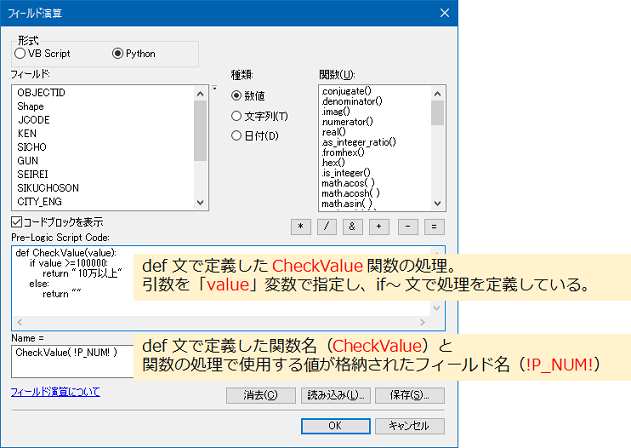
Task: Choose 日付(D) type option
Action: click(237, 135)
